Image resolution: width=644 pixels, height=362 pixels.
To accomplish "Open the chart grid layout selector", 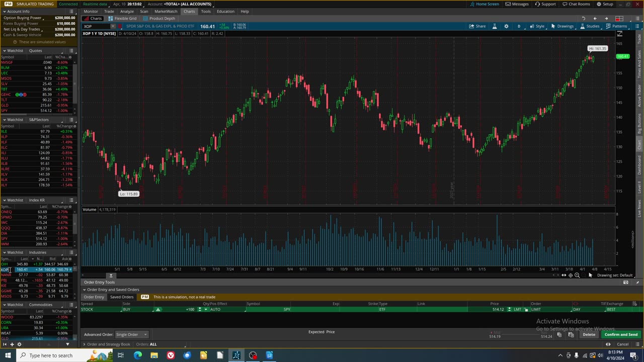I will [x=619, y=19].
